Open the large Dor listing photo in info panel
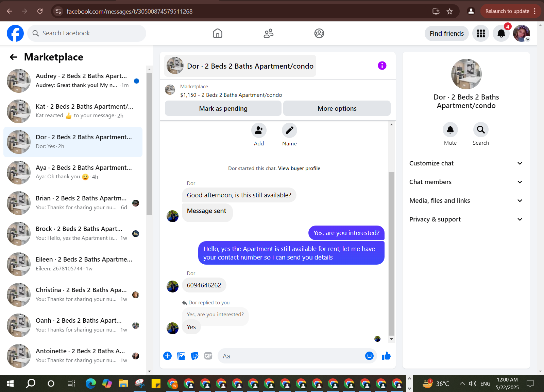This screenshot has height=392, width=544. [x=466, y=74]
